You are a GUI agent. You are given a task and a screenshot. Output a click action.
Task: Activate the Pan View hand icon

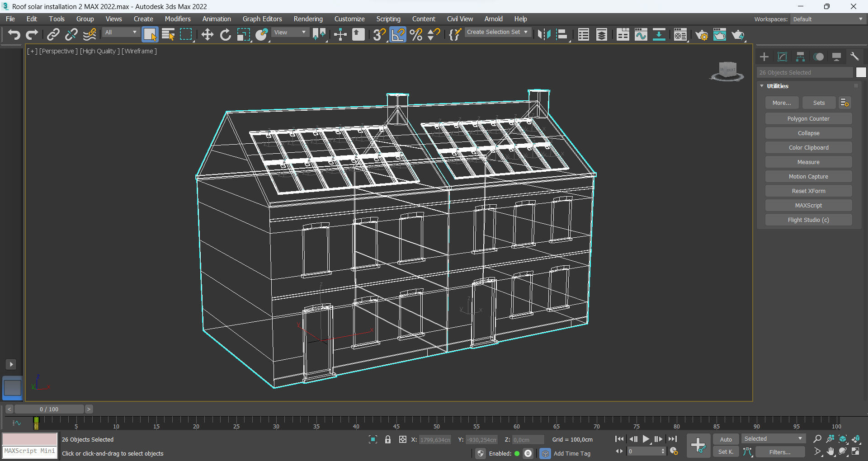coord(830,452)
